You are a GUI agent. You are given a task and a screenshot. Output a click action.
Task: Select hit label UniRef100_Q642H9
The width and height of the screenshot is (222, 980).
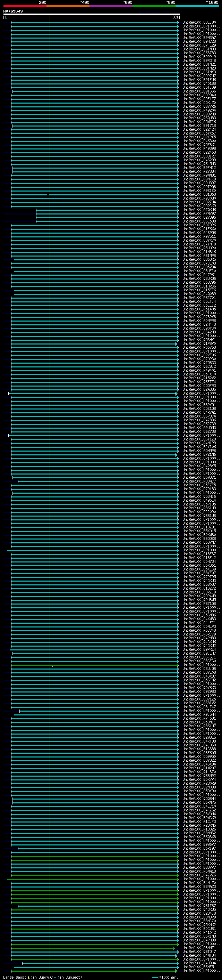click(x=199, y=332)
